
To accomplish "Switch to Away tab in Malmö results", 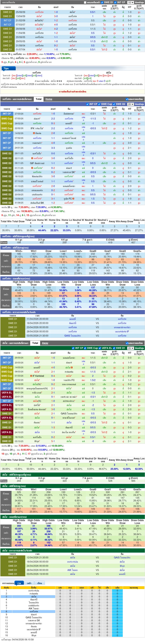I will coord(45,343).
